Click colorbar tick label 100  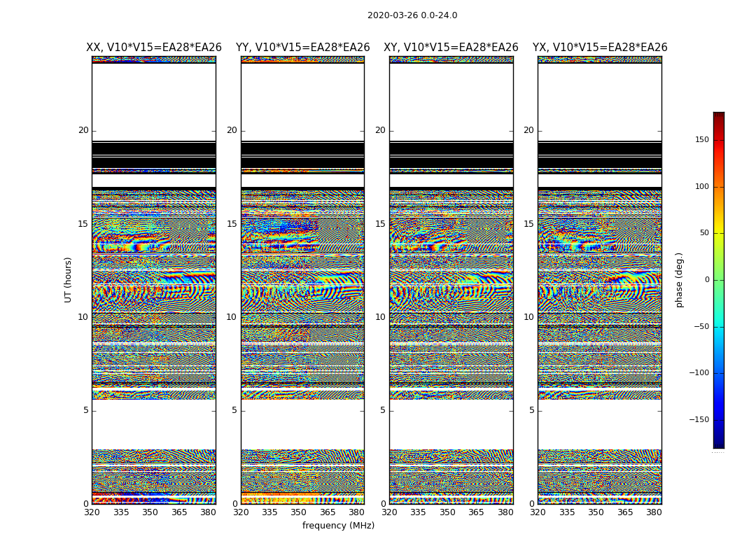(702, 186)
